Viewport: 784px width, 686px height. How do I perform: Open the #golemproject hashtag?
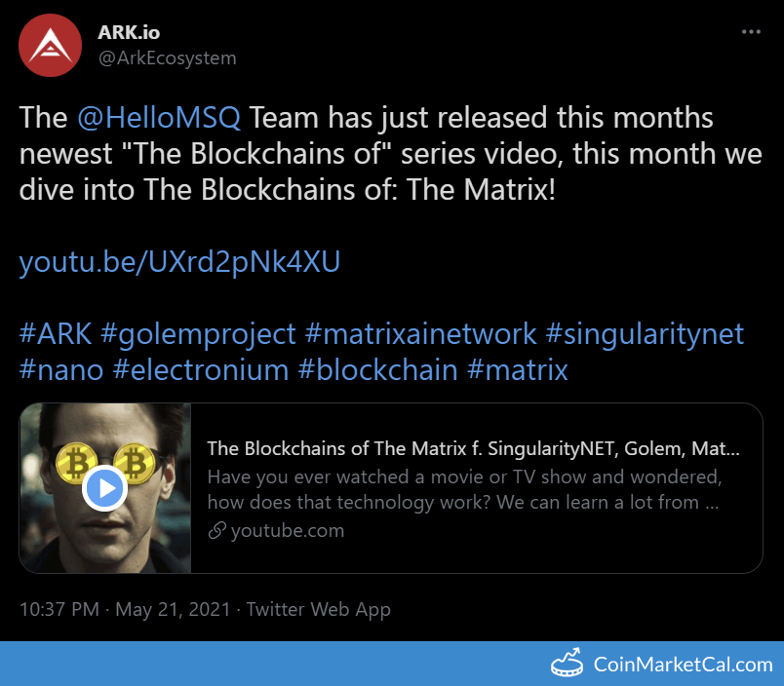195,333
